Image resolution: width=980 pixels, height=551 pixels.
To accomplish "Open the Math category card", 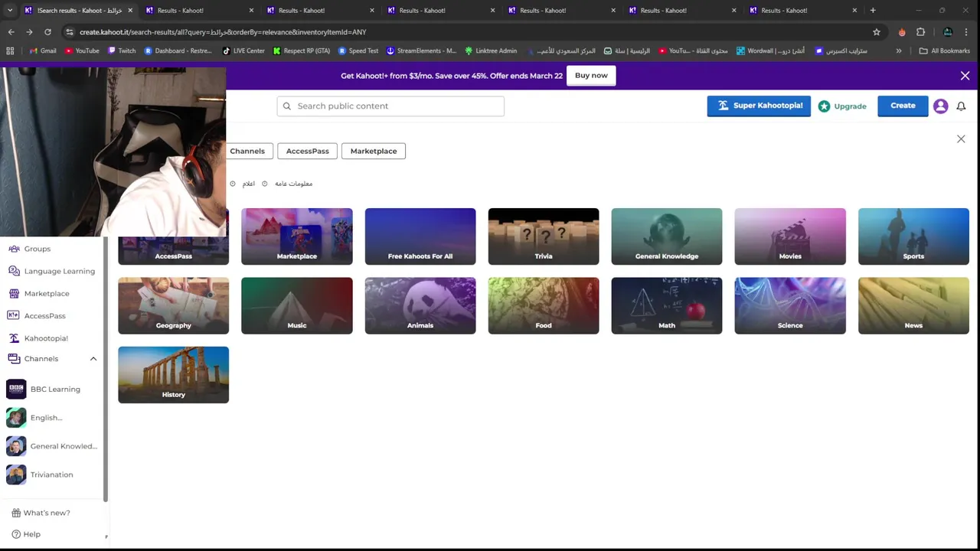I will tap(667, 305).
